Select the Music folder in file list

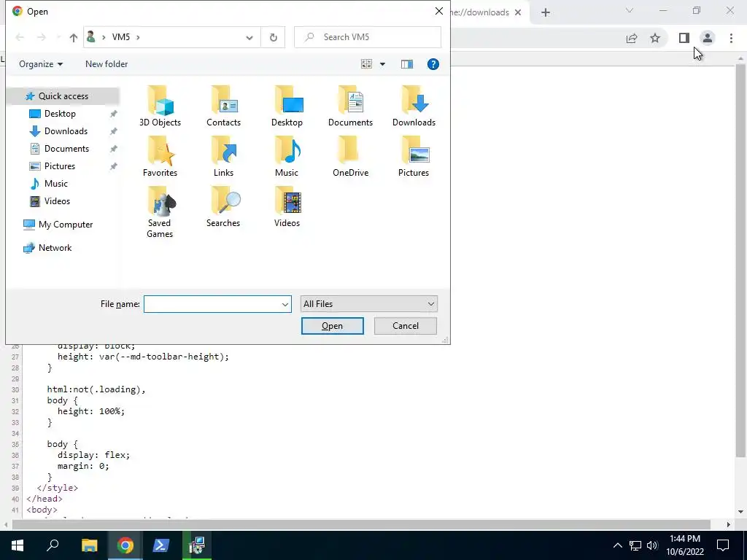coord(287,157)
